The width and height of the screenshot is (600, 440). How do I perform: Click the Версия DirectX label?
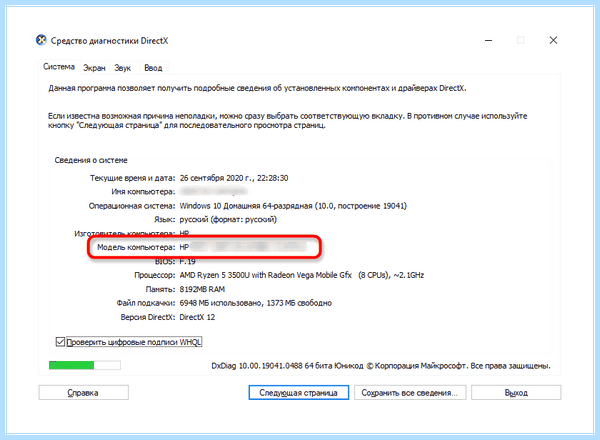pyautogui.click(x=148, y=317)
